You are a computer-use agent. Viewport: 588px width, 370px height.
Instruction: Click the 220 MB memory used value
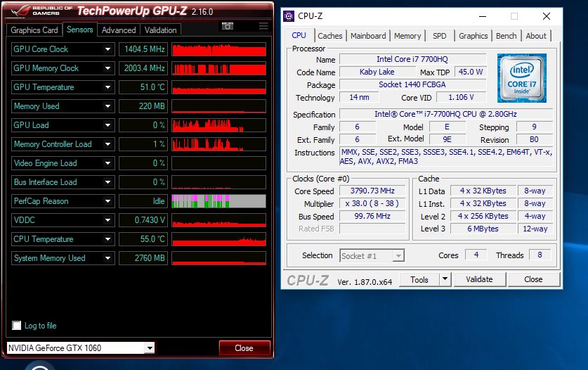[143, 106]
